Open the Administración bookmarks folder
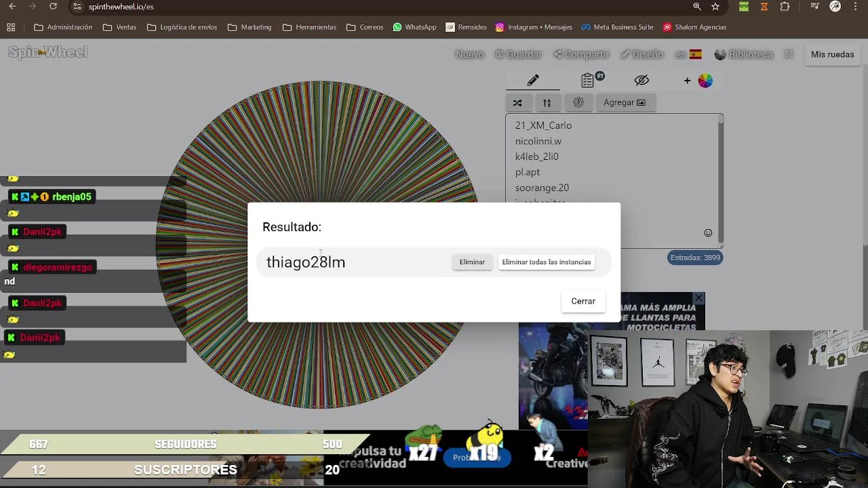Image resolution: width=868 pixels, height=488 pixels. tap(63, 27)
